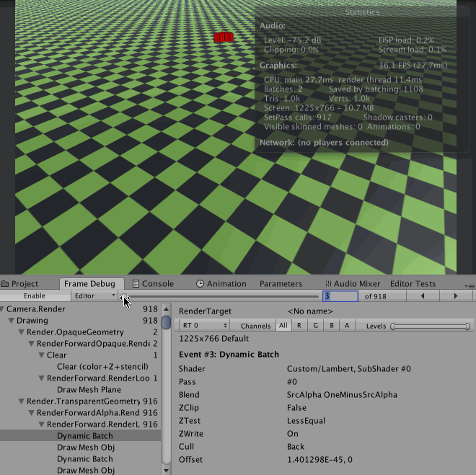Select the last Draw Mesh Obj row
The height and width of the screenshot is (475, 476).
click(x=80, y=471)
